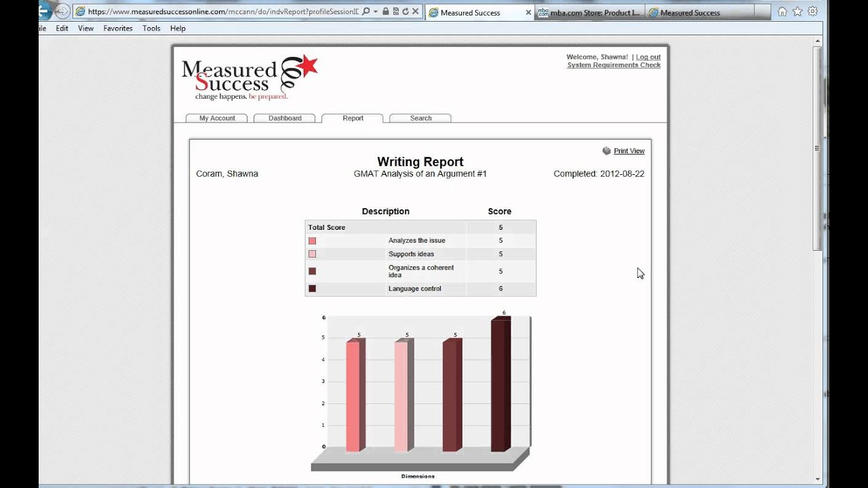Open the browser Tools gear icon
868x488 pixels.
pyautogui.click(x=812, y=12)
